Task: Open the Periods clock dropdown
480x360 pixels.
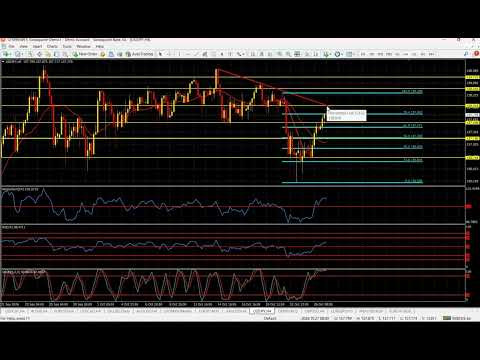Action: click(338, 54)
